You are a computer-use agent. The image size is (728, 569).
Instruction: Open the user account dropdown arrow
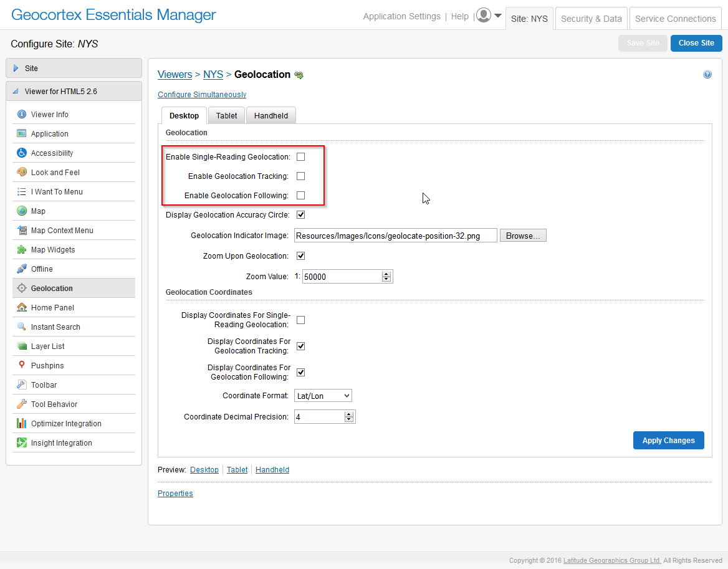point(498,16)
